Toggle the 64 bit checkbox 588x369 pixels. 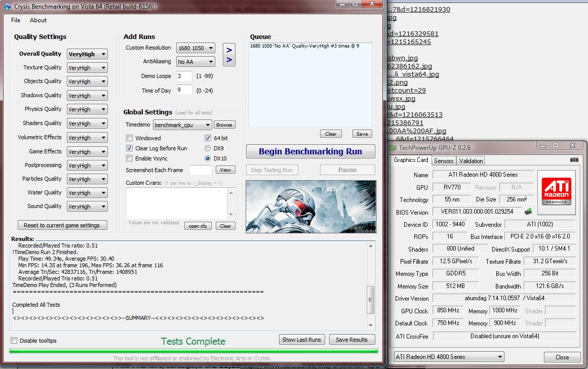[x=208, y=138]
